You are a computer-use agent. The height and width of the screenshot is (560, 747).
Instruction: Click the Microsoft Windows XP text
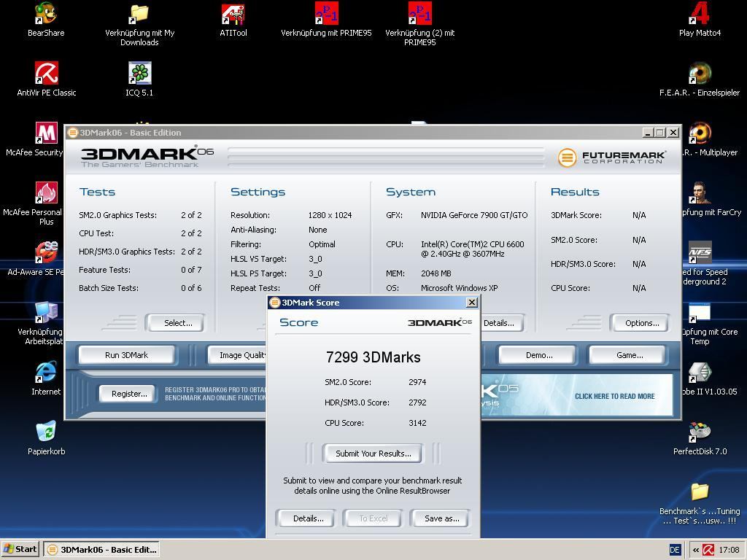tap(460, 288)
